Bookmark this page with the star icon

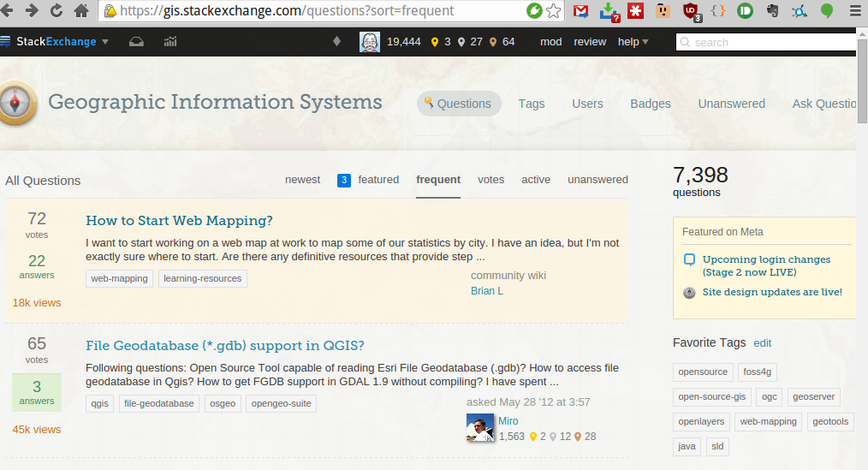coord(554,10)
